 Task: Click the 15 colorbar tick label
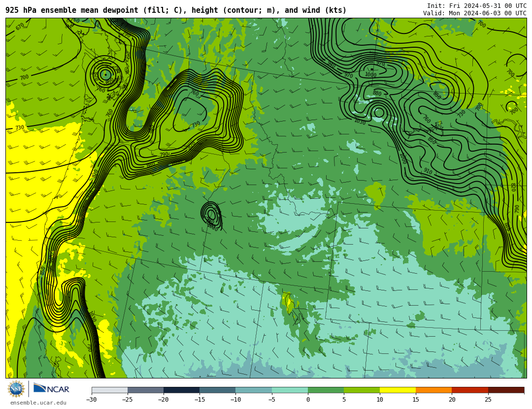pos(416,400)
